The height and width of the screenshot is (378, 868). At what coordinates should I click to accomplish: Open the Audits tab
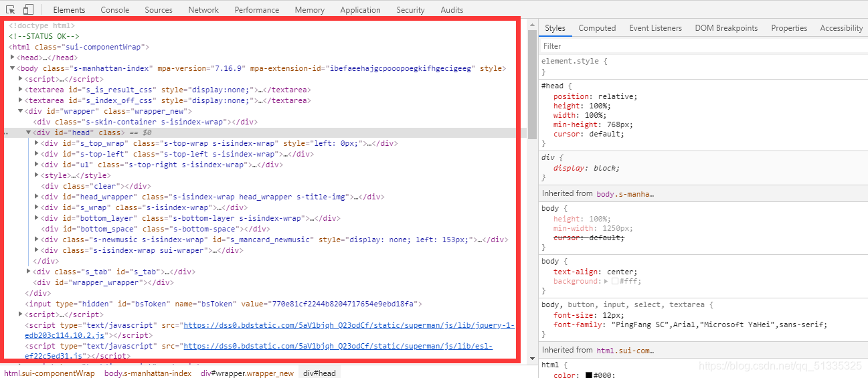[x=452, y=10]
